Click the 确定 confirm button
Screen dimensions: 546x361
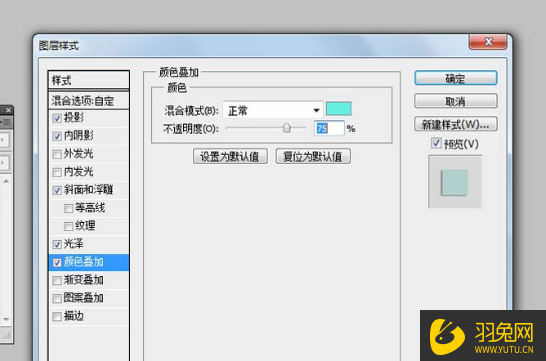click(455, 78)
